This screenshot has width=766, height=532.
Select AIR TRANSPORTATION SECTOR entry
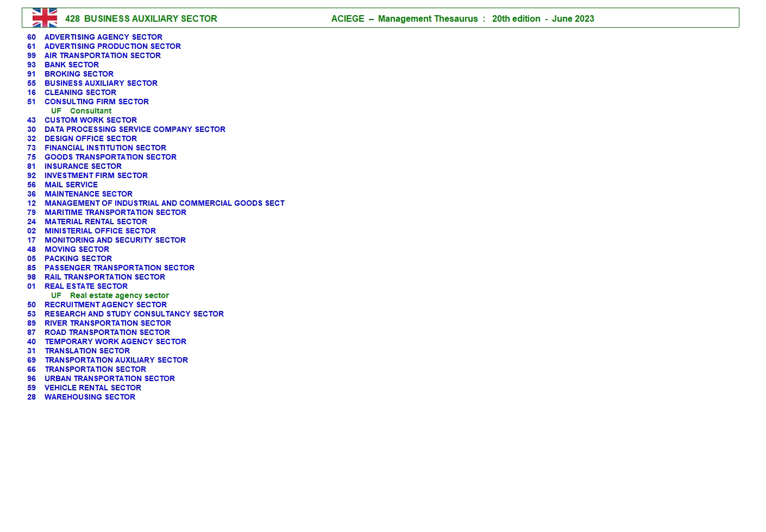point(102,56)
